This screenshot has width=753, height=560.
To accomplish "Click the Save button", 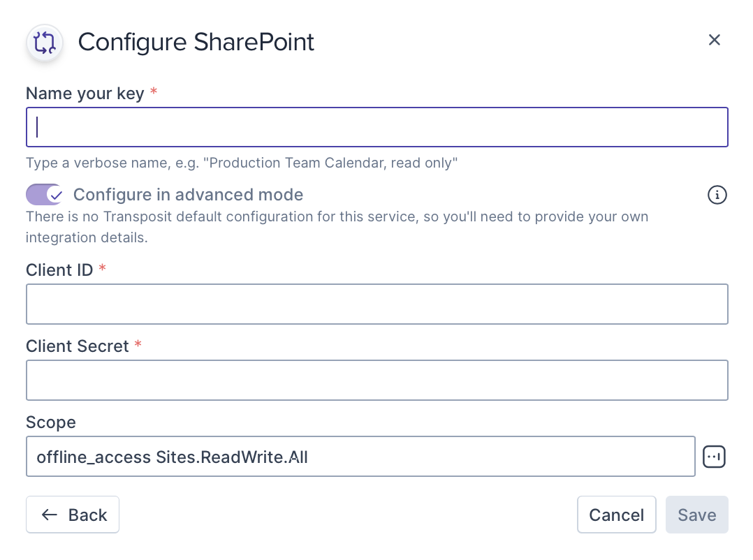I will (696, 515).
